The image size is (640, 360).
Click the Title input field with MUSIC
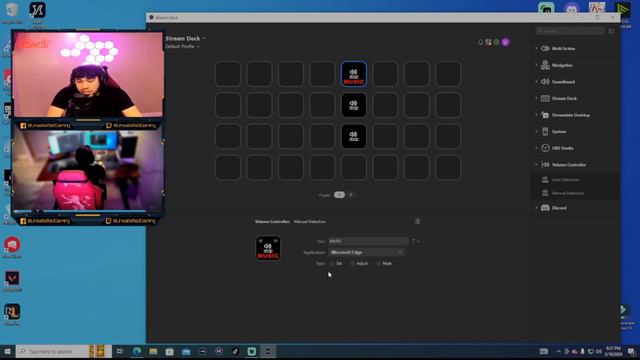tap(368, 241)
